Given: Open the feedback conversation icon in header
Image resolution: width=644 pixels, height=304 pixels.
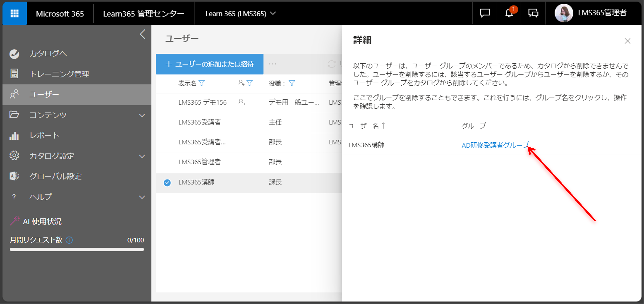Looking at the screenshot, I should point(533,13).
